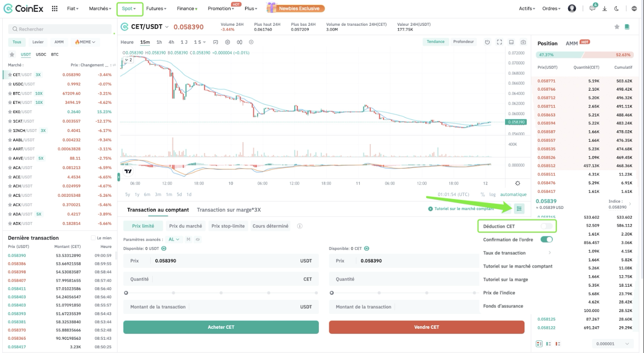This screenshot has width=644, height=353.
Task: Click the Rechercher market search field
Action: pos(60,29)
